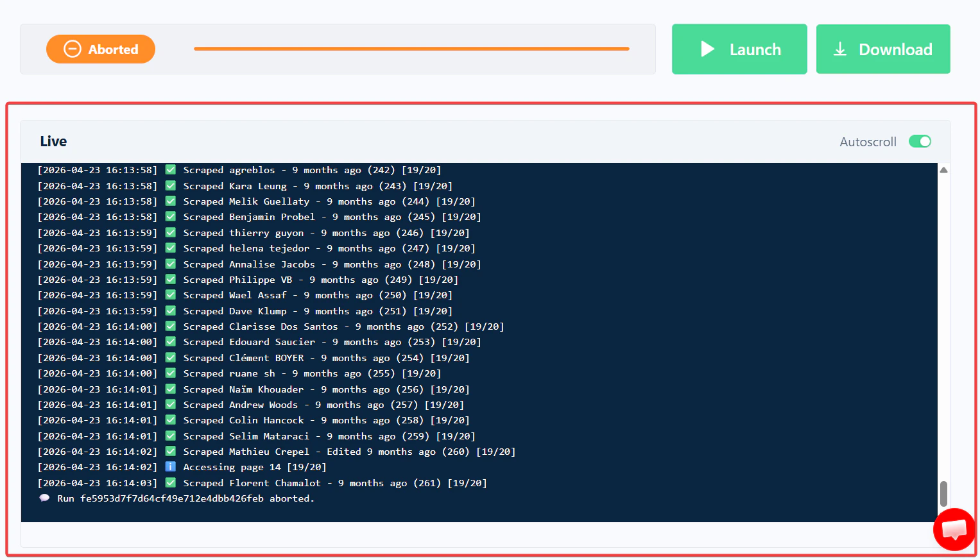Image resolution: width=980 pixels, height=560 pixels.
Task: Click log text 'Scraped Philippe VB'
Action: pos(237,280)
